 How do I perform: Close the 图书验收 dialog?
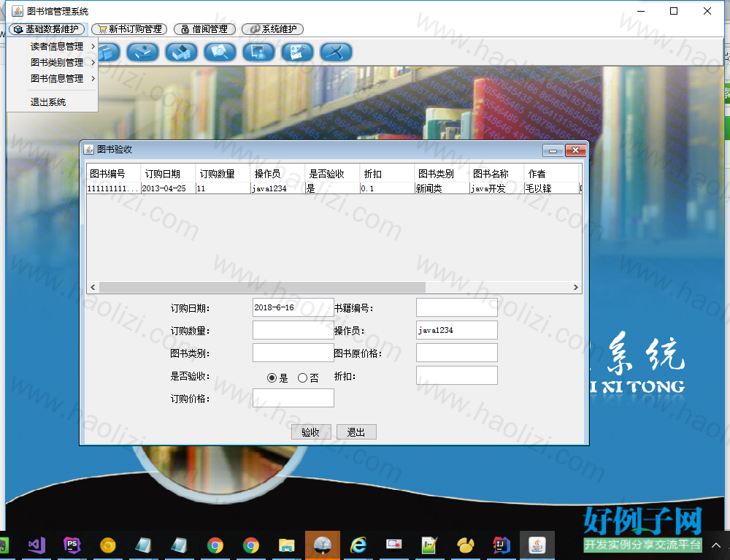pos(575,150)
